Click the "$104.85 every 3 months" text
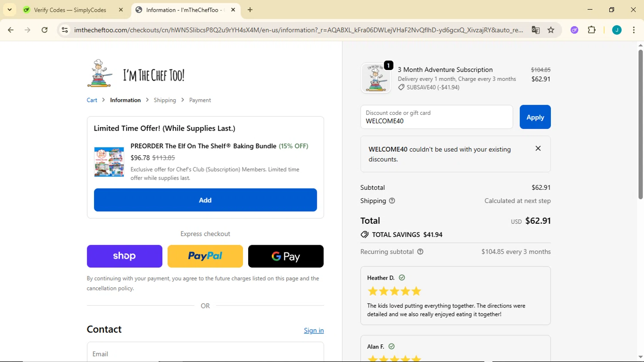The width and height of the screenshot is (644, 362). pos(516,252)
